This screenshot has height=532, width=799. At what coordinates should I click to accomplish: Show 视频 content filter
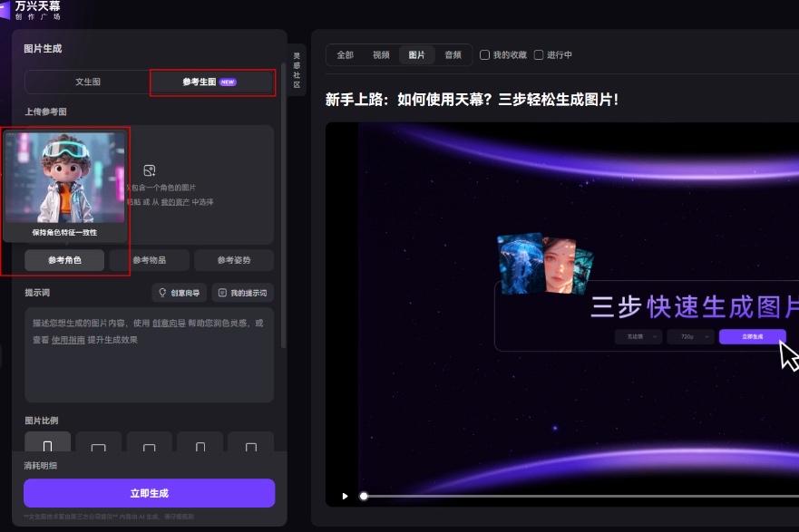pyautogui.click(x=381, y=55)
